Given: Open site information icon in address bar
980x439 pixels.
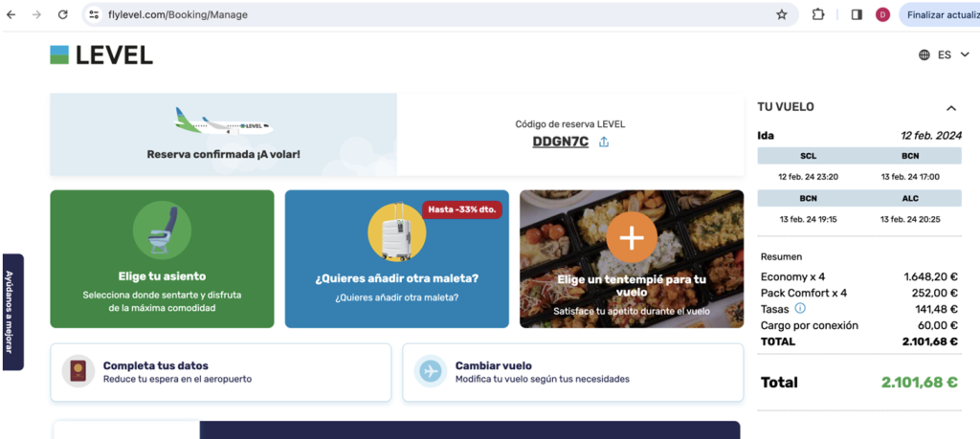Looking at the screenshot, I should point(94,15).
